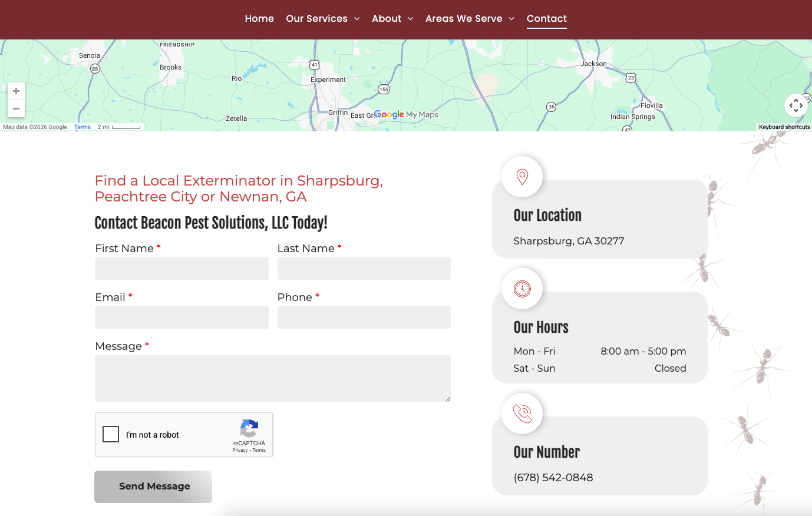Click the phone handset icon
The width and height of the screenshot is (812, 516).
[522, 414]
